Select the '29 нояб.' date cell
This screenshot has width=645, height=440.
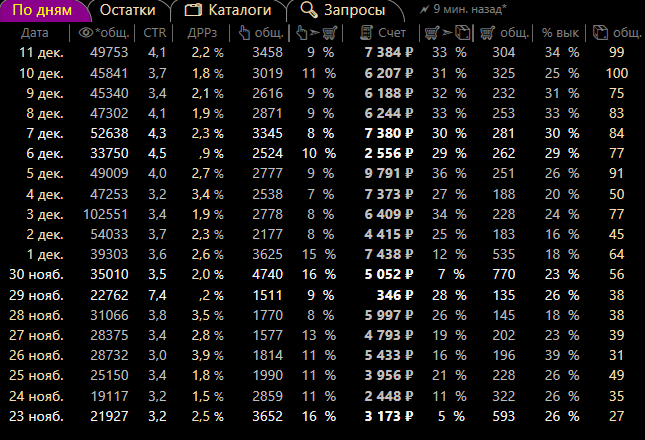[x=36, y=295]
